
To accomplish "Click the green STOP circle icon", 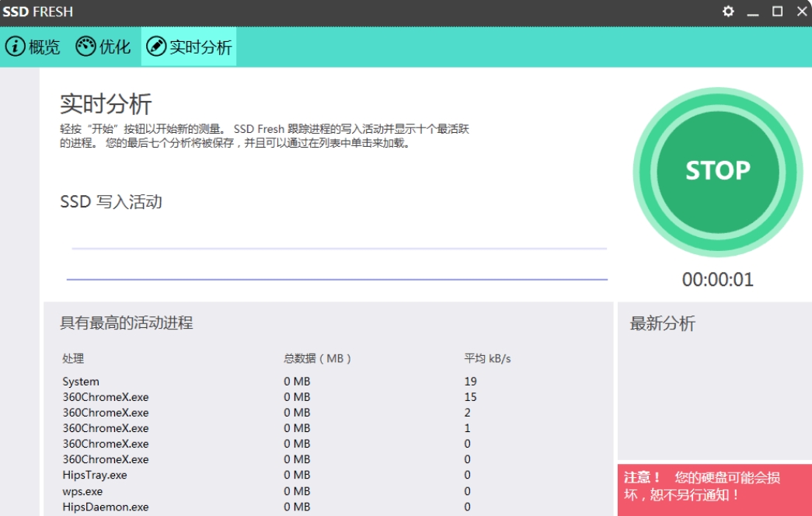I will (x=717, y=171).
